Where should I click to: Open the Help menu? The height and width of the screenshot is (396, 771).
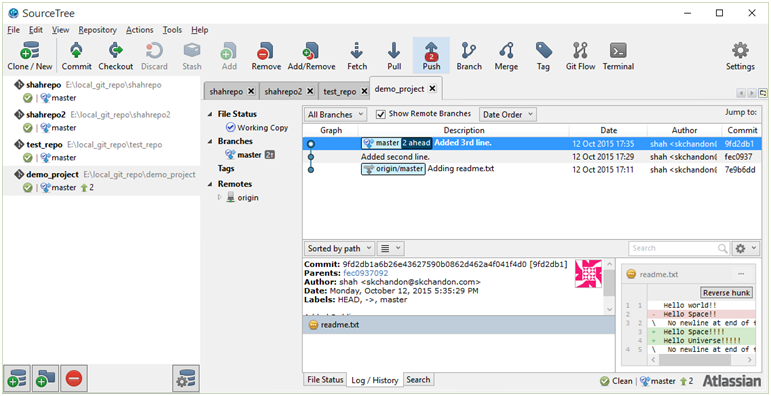click(x=200, y=30)
